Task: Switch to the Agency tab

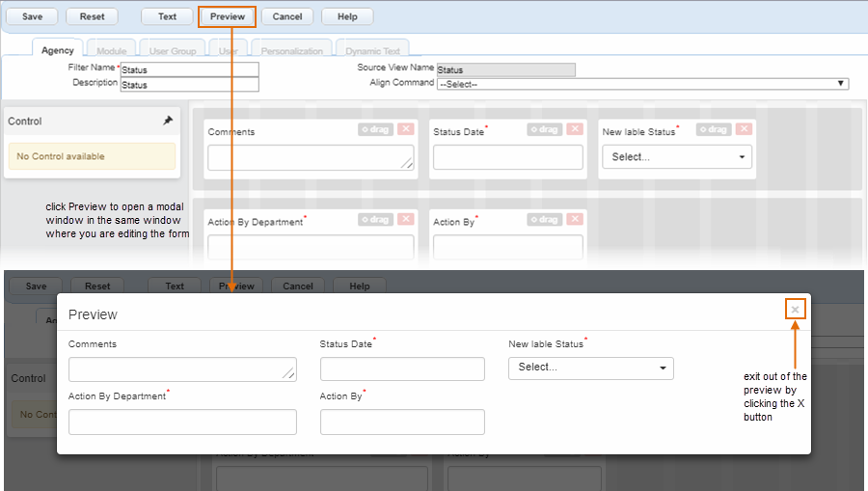Action: point(58,50)
